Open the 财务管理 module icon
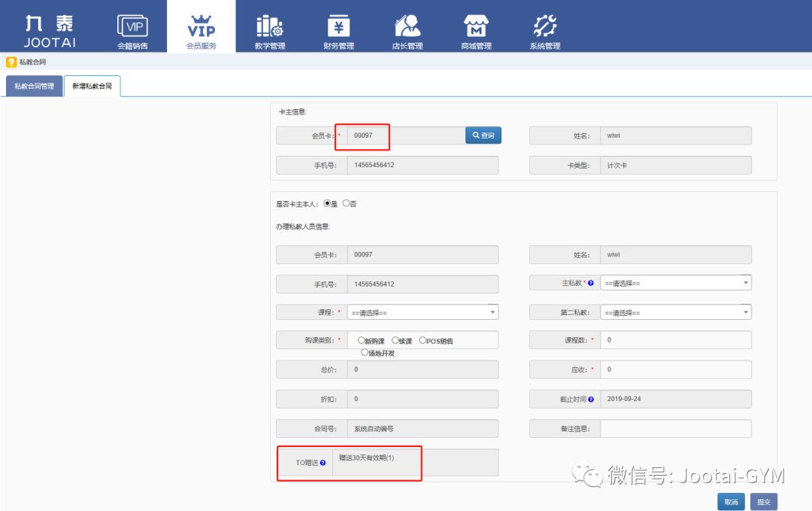The height and width of the screenshot is (511, 812). [x=338, y=26]
